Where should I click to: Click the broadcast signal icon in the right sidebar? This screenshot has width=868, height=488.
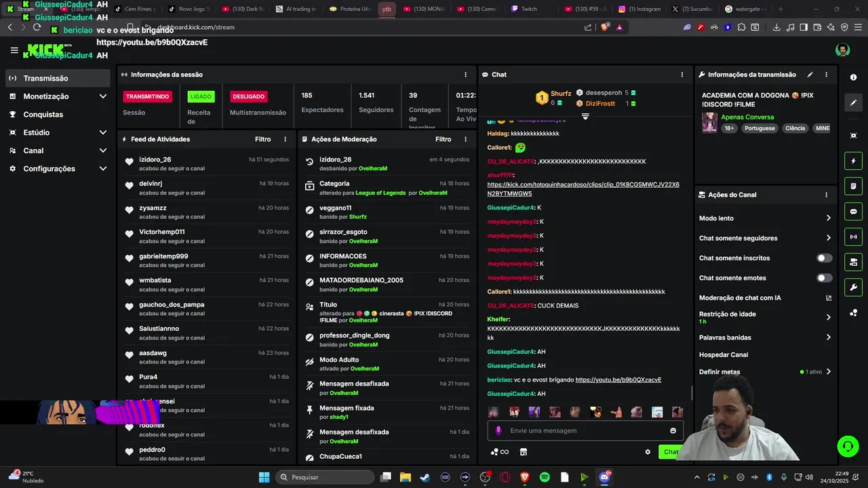853,237
